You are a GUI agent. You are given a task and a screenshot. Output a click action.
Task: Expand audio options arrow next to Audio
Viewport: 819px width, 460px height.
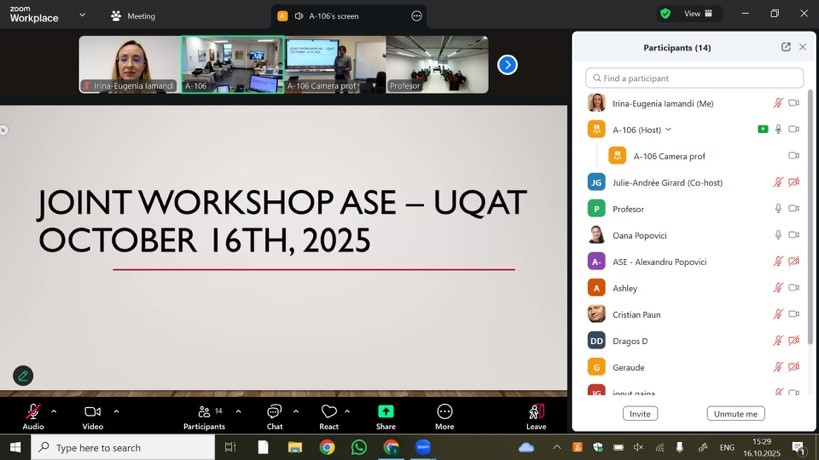click(x=54, y=411)
